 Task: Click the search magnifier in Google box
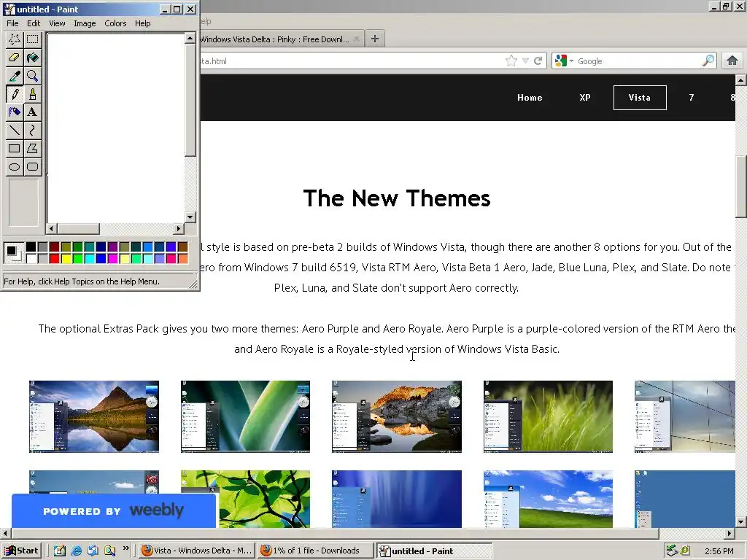(x=708, y=61)
